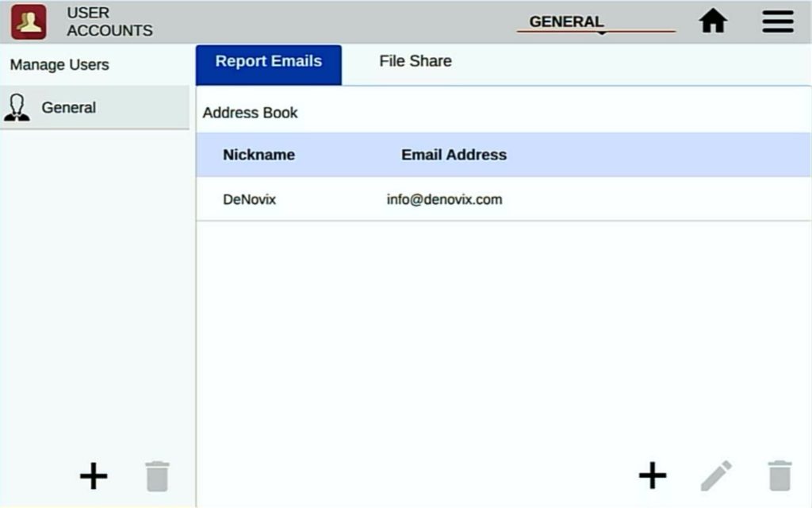812x508 pixels.
Task: Go to the home screen
Action: tap(713, 21)
